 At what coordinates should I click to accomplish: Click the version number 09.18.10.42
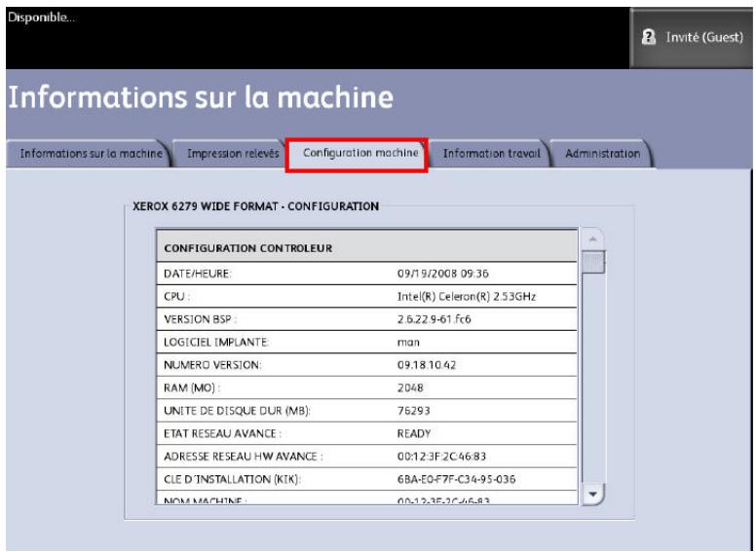click(x=426, y=365)
